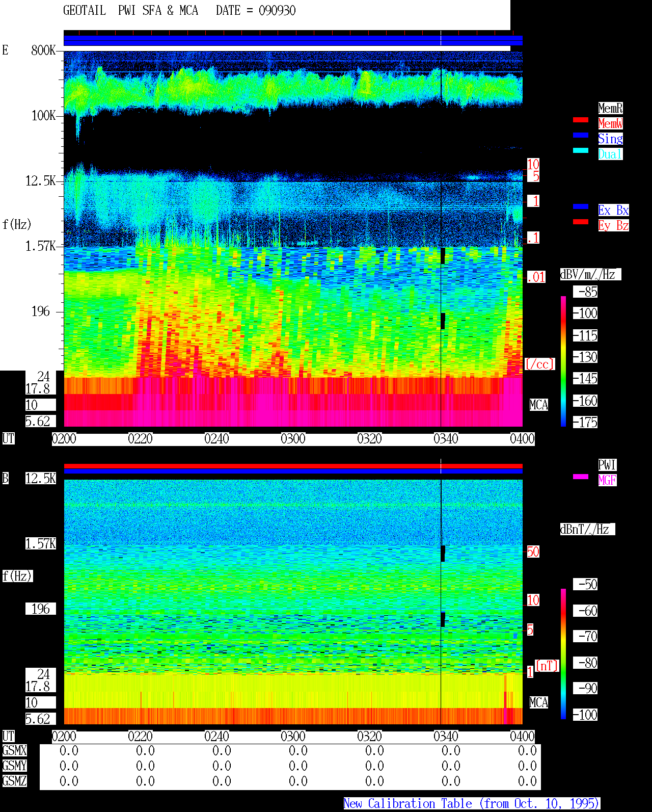Viewport: 652px width, 812px height.
Task: Select the MemR legend label
Action: pos(610,108)
